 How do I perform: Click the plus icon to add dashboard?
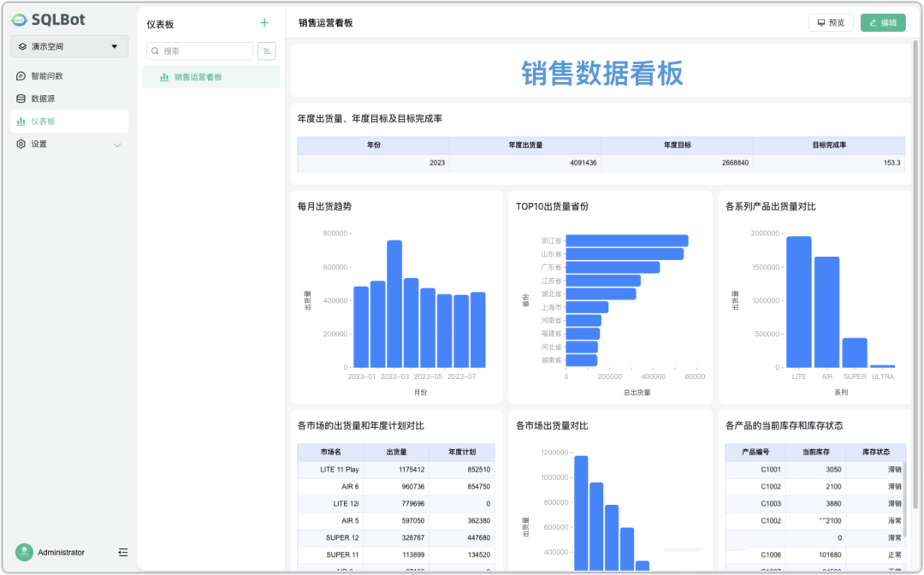pyautogui.click(x=264, y=23)
